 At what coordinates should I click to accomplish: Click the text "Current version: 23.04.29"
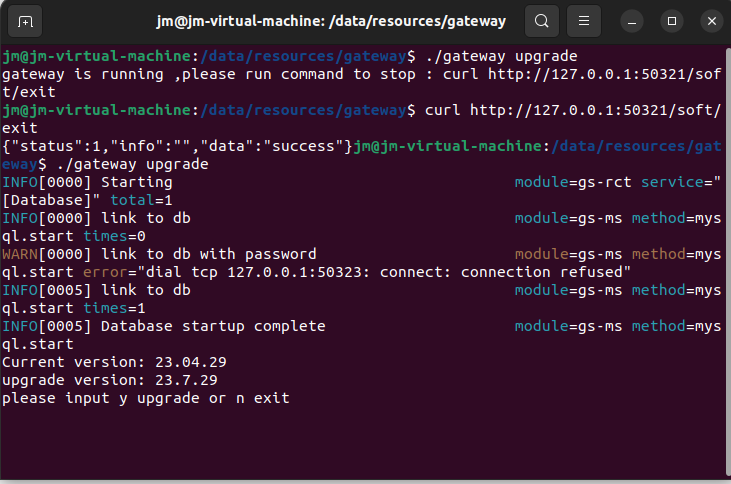pyautogui.click(x=114, y=362)
